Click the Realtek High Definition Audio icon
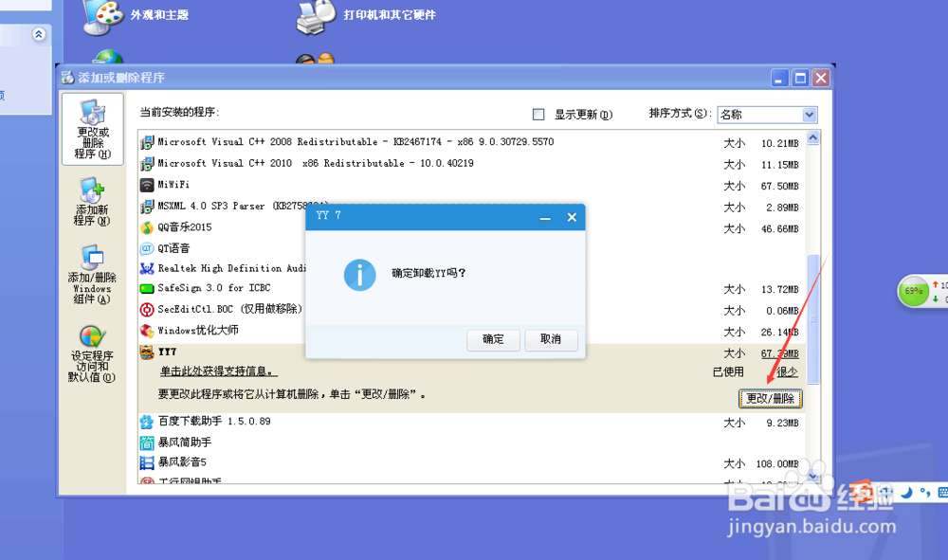 pos(147,268)
